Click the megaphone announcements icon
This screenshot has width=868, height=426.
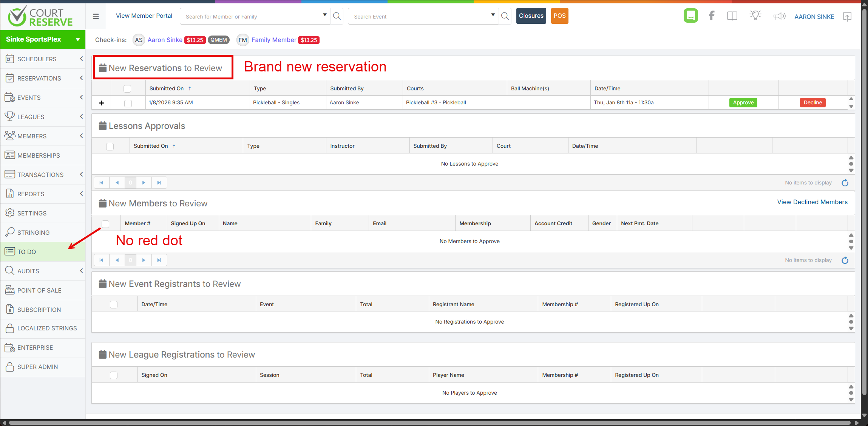(x=779, y=16)
